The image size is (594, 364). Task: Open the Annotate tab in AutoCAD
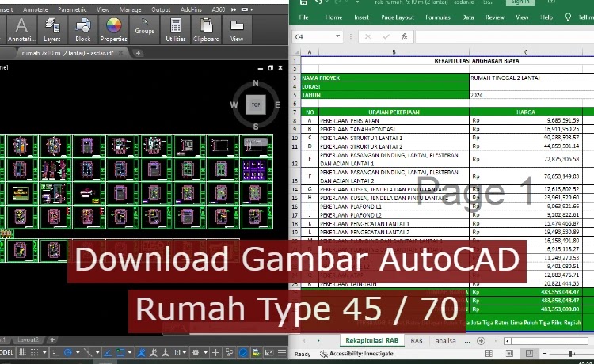(x=35, y=9)
